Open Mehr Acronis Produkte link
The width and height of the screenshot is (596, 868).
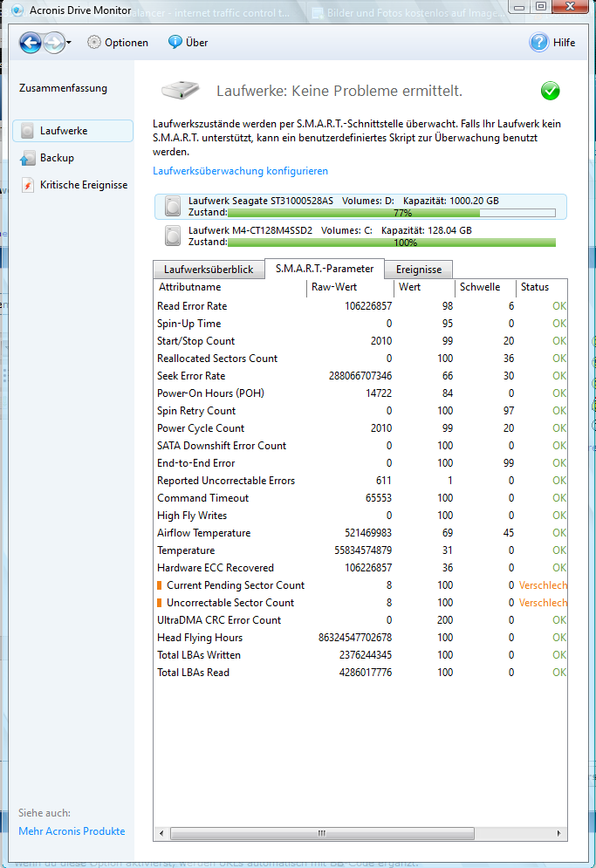click(72, 830)
